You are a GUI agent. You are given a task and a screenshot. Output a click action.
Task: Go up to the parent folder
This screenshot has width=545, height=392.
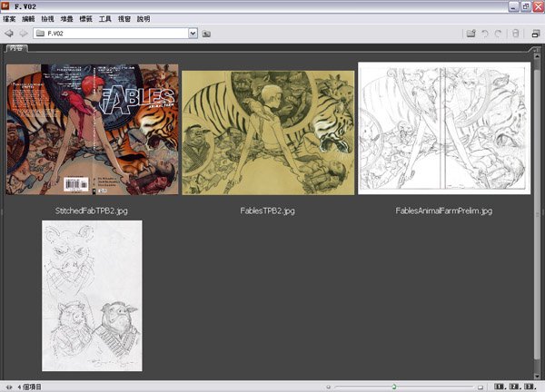[206, 34]
